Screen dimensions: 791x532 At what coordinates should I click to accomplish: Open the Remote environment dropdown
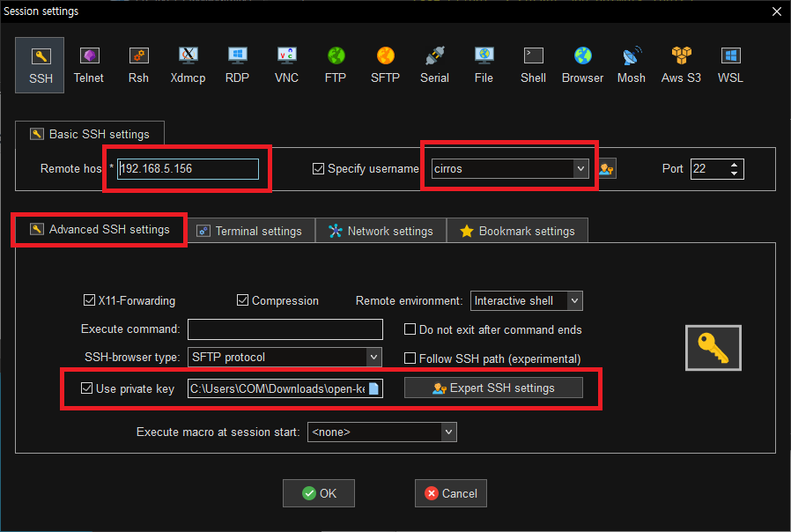point(574,301)
